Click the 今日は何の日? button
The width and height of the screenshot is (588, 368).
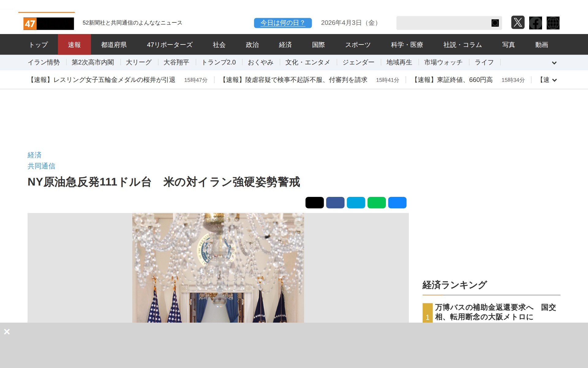(x=283, y=23)
